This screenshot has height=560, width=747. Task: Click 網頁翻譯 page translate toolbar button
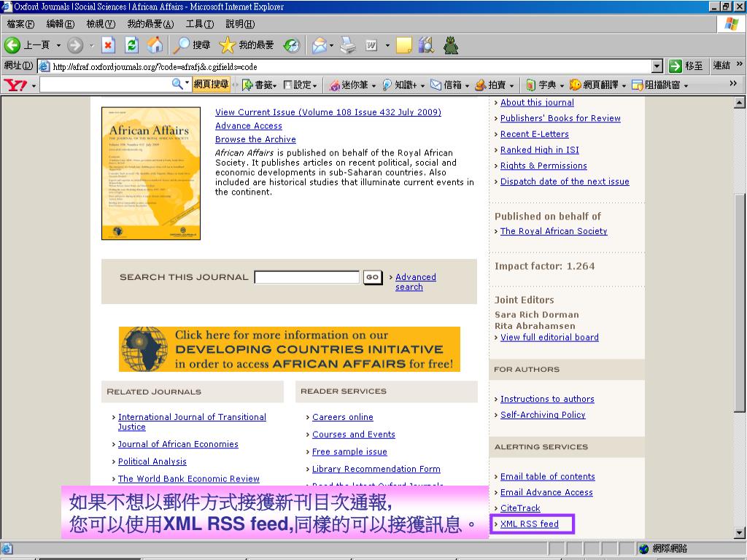point(598,85)
